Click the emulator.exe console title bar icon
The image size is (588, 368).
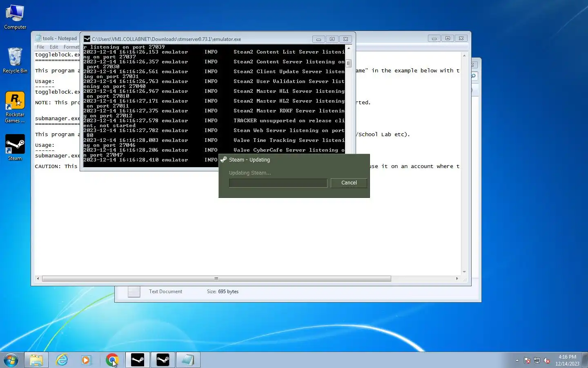click(87, 39)
